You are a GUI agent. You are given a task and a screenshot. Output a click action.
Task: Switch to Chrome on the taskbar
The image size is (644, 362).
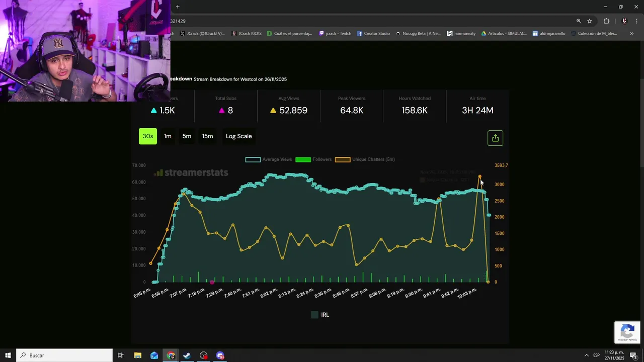[171, 355]
